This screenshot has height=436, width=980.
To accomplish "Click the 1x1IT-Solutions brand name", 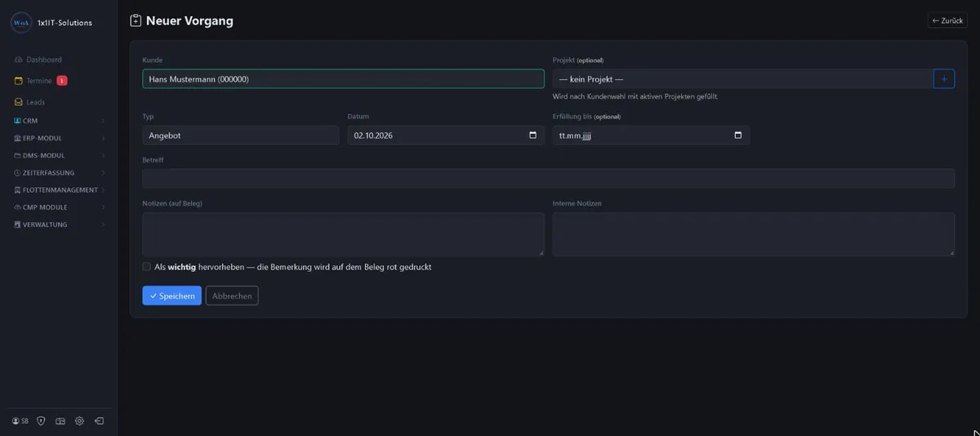I will [x=65, y=23].
